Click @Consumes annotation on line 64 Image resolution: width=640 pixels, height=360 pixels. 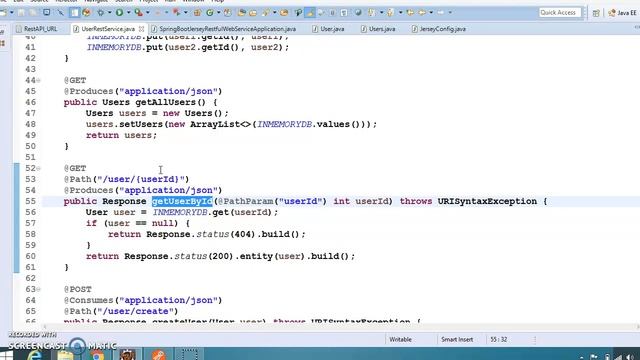(89, 300)
